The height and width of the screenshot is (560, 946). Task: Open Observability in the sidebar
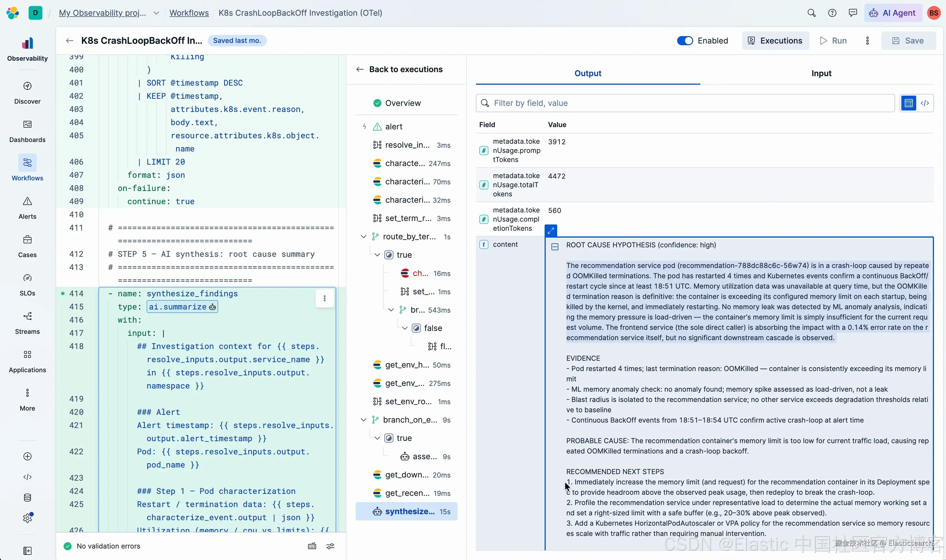pyautogui.click(x=27, y=49)
